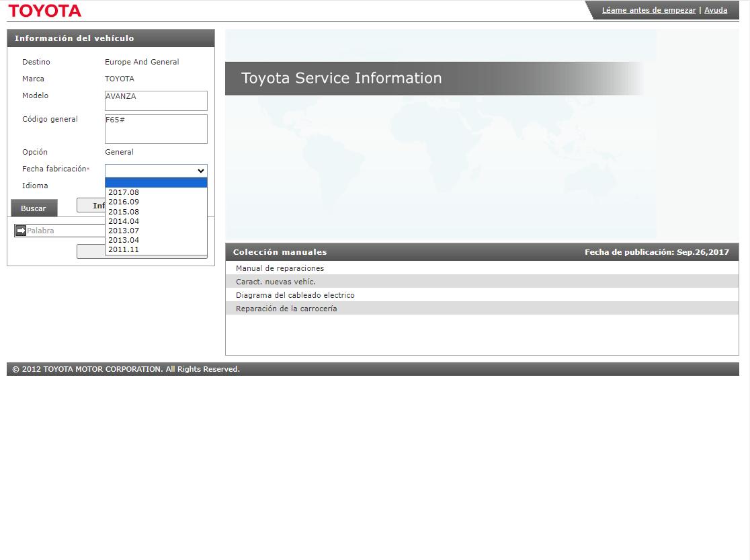Choose 2015.08 manufacturing date
This screenshot has width=750, height=560.
coord(156,212)
